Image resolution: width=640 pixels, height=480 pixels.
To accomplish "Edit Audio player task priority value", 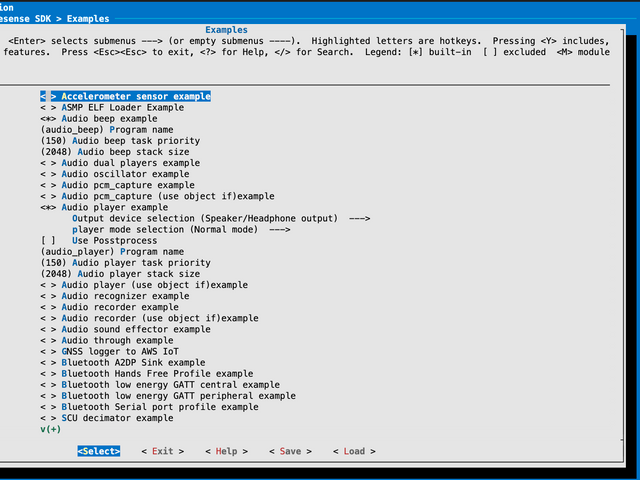I will coord(125,262).
